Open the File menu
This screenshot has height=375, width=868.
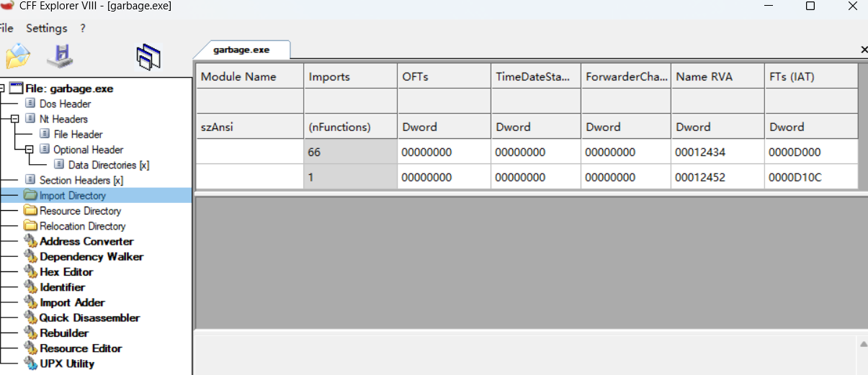(x=6, y=28)
